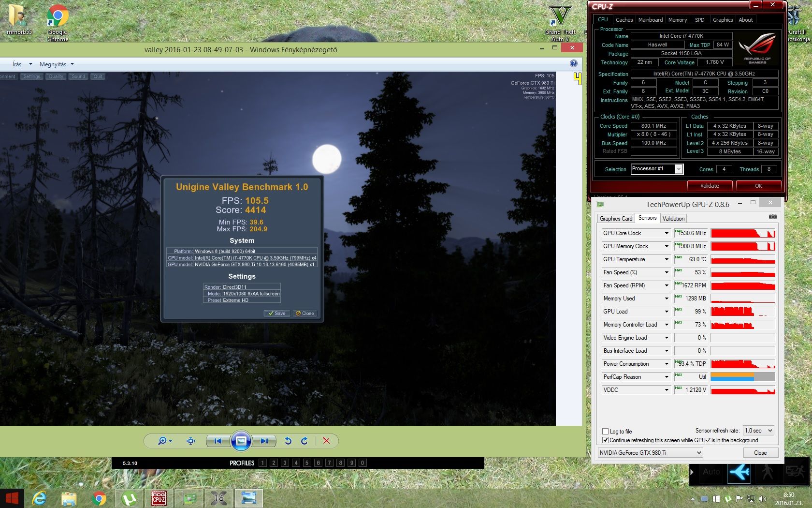Screen dimensions: 812x508
Task: Click volume speaker icon in system tray
Action: coord(762,499)
